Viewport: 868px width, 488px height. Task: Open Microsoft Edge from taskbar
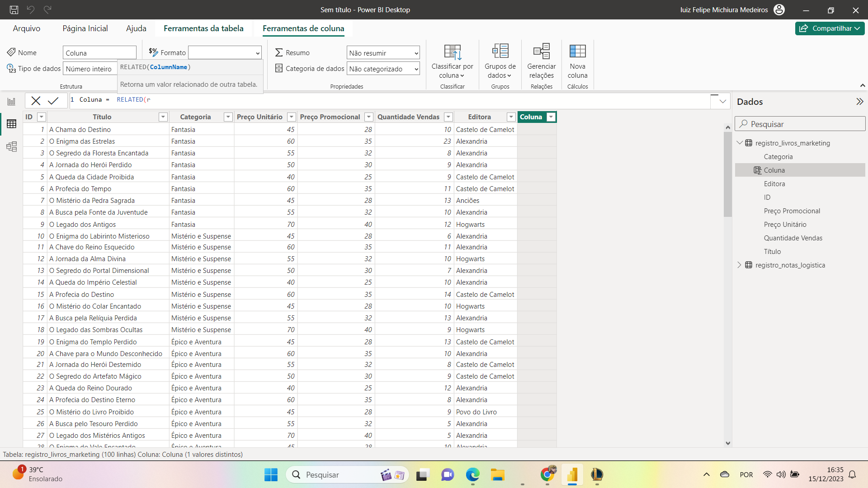click(472, 474)
